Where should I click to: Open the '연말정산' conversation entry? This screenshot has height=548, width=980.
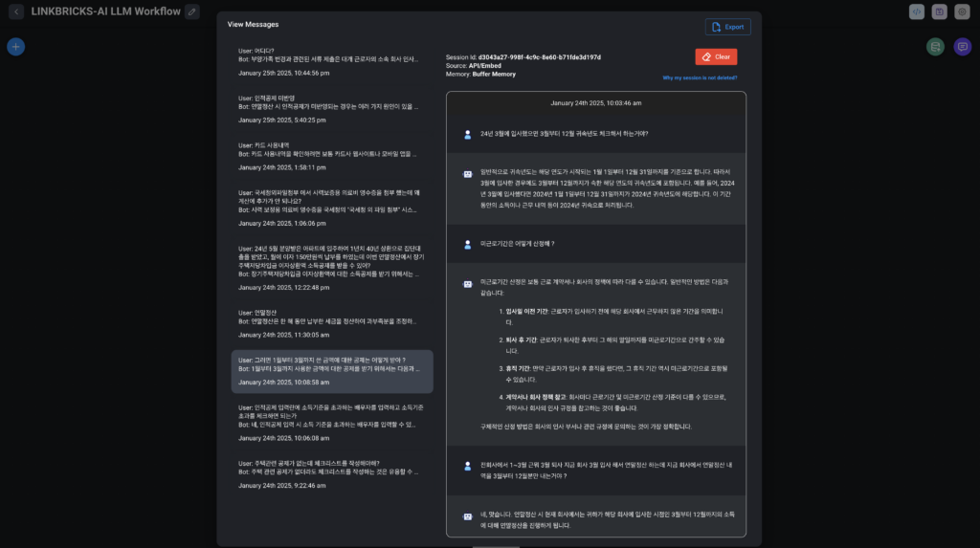pos(330,322)
